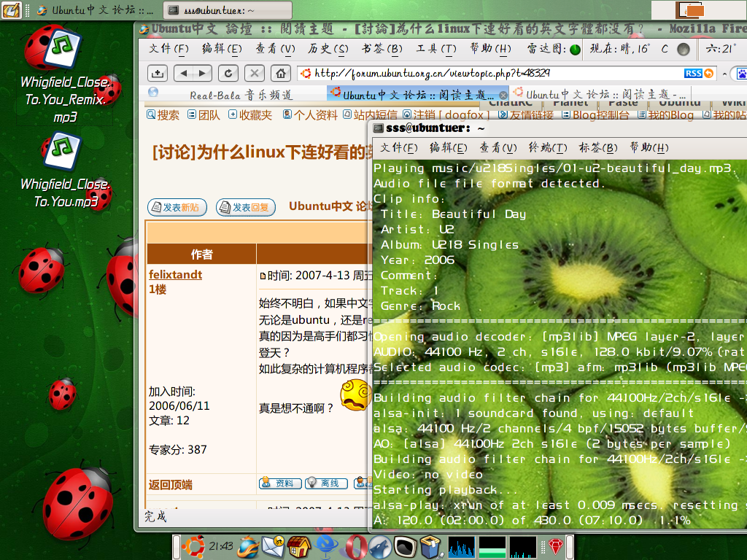747x560 pixels.
Task: Click the CPU graph monitor in dock
Action: [x=462, y=547]
